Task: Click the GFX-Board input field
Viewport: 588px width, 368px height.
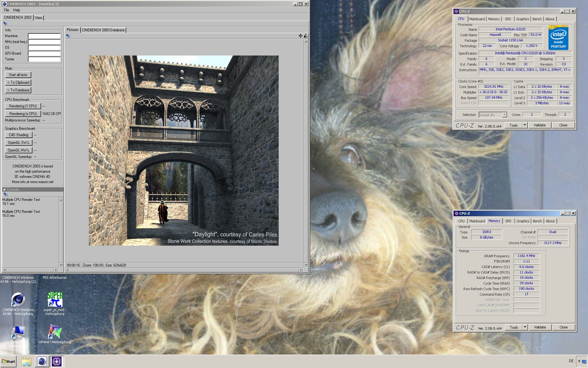Action: coord(44,53)
